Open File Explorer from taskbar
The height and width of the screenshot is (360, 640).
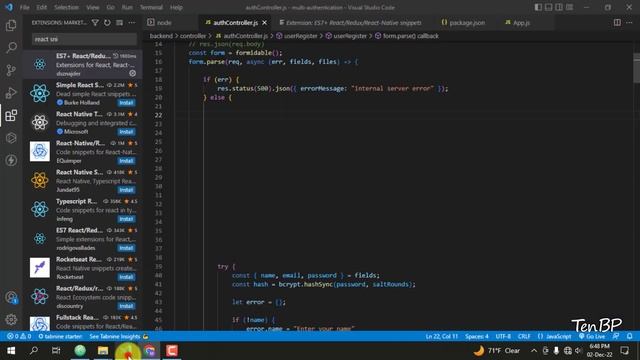103,351
